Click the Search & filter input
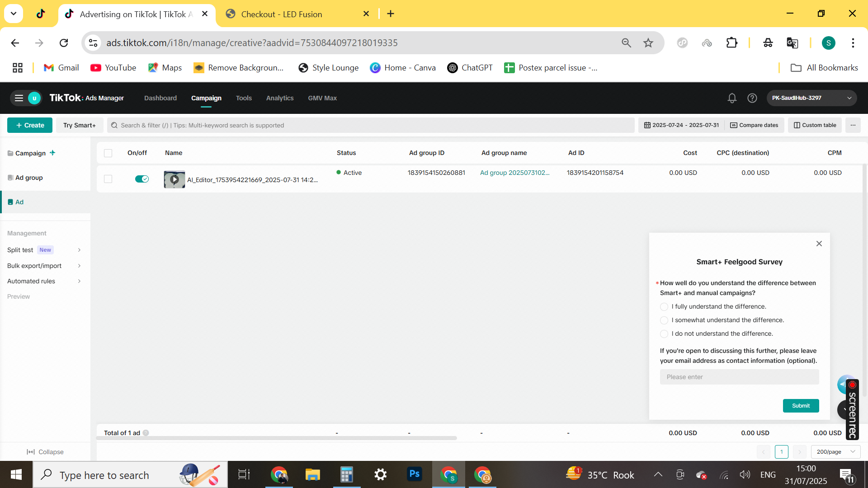Image resolution: width=868 pixels, height=488 pixels. pos(371,125)
